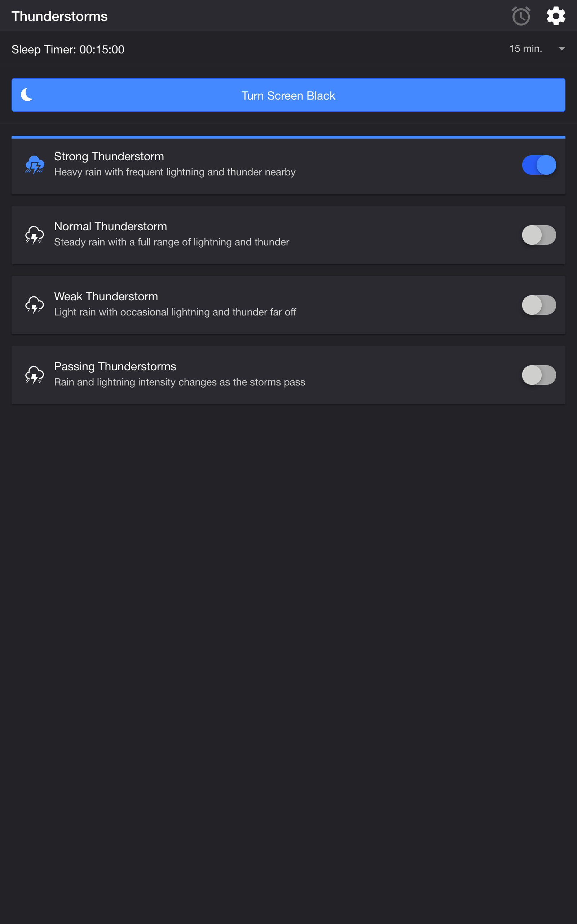Turn off the Strong Thunderstorm switch
This screenshot has height=924, width=577.
pos(538,165)
